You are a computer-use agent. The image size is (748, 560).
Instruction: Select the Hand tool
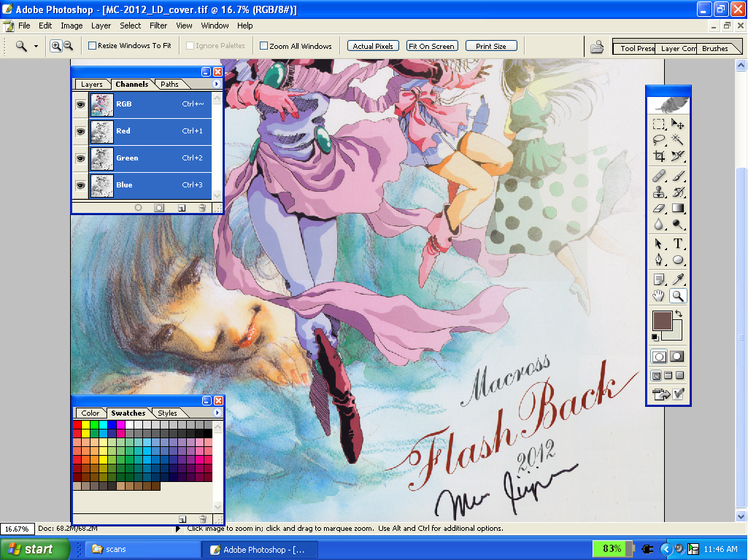pos(659,296)
